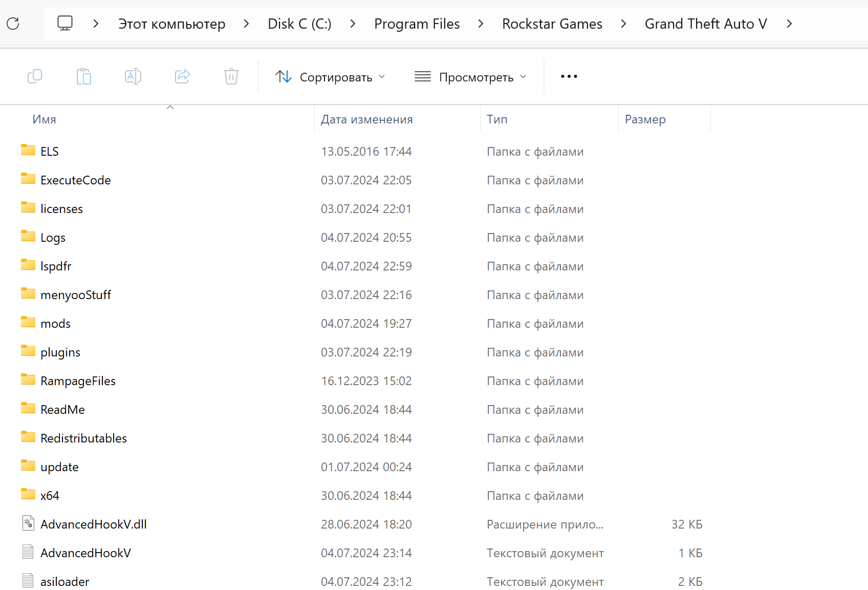
Task: Navigate to Rockstar Games in breadcrumb
Action: click(552, 24)
